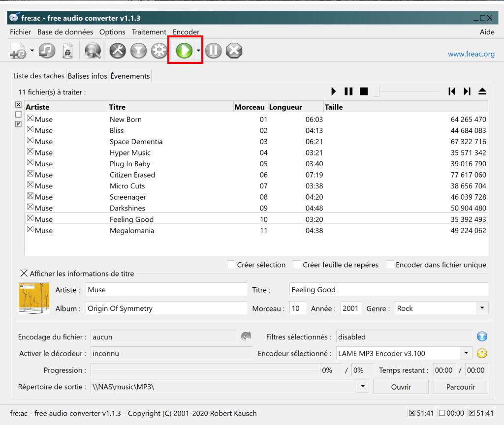Select the Citizen Erased track row
The height and width of the screenshot is (425, 504).
[256, 175]
